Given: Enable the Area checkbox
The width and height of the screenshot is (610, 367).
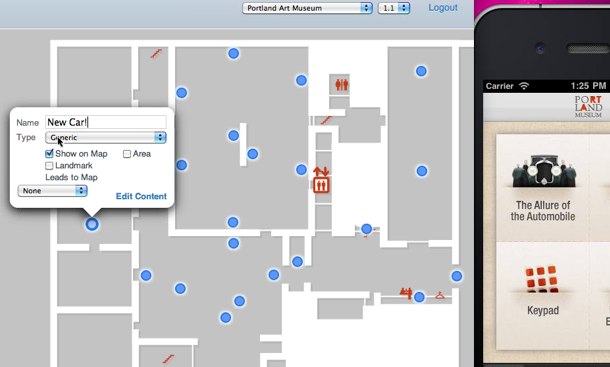Looking at the screenshot, I should click(127, 154).
